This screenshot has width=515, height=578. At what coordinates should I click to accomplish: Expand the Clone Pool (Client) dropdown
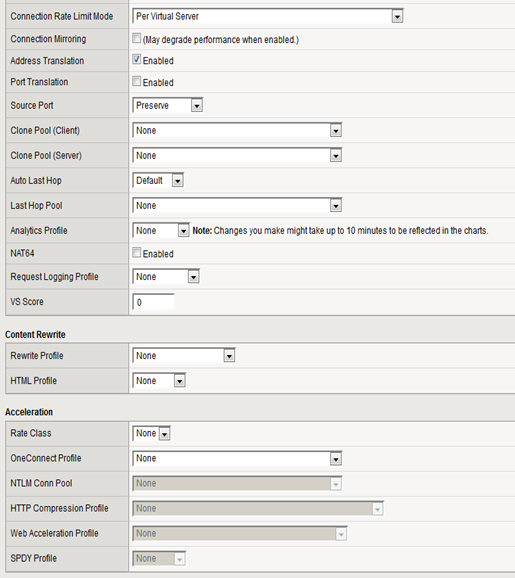tap(237, 130)
